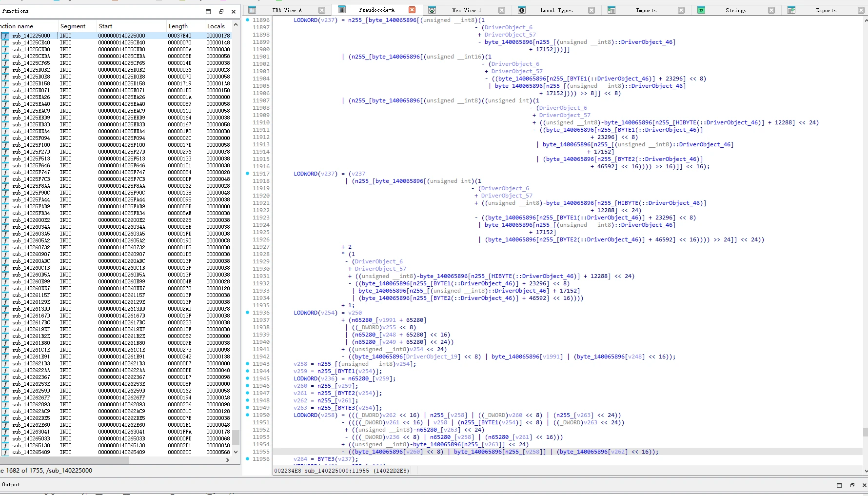Click the Strings tab icon

[x=701, y=10]
